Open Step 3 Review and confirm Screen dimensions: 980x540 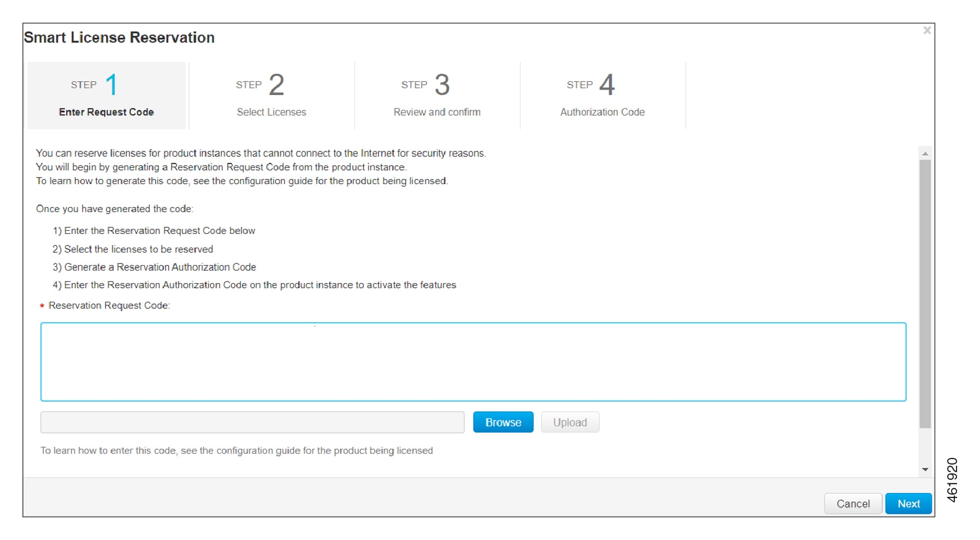click(437, 96)
